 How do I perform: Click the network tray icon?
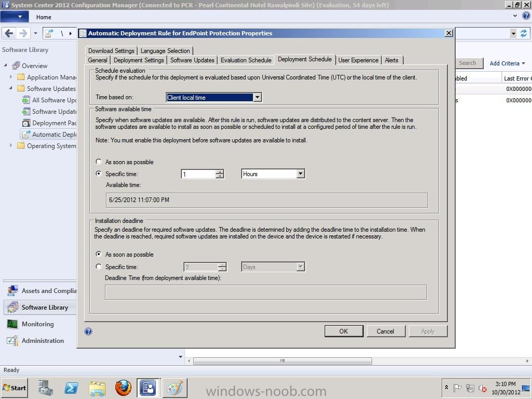(x=470, y=388)
